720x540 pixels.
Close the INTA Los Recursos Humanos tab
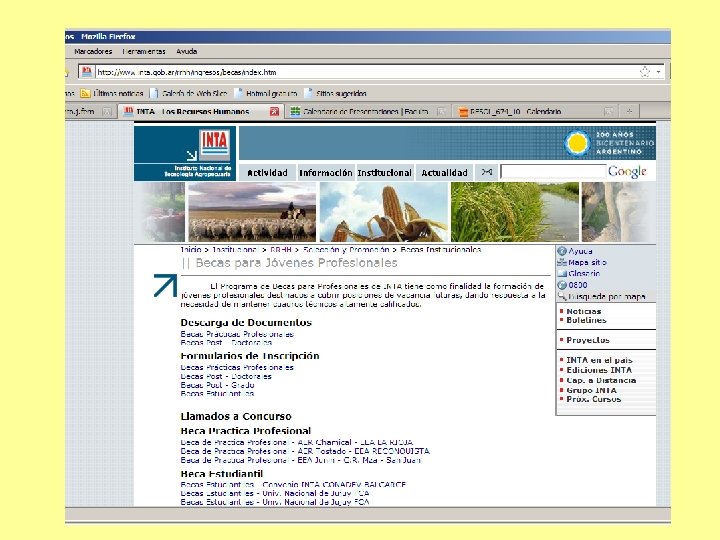coord(274,112)
